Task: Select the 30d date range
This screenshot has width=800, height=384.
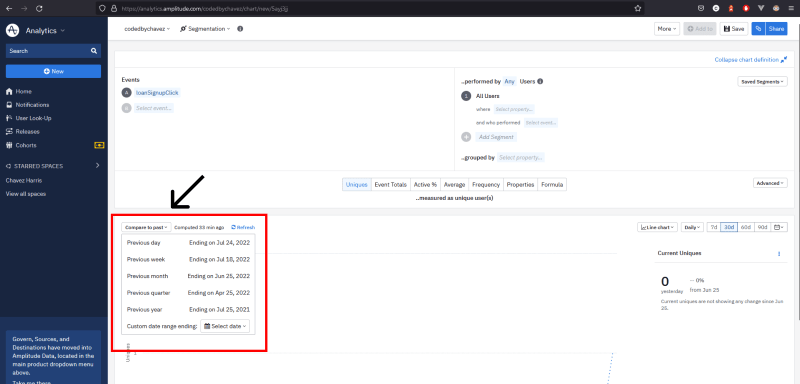Action: click(729, 227)
